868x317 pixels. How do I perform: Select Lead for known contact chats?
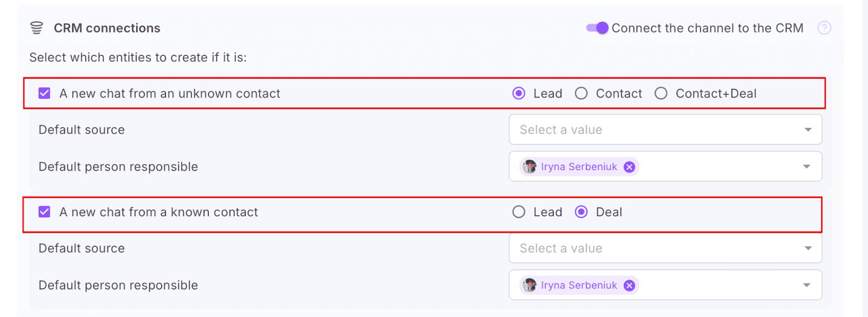coord(519,212)
